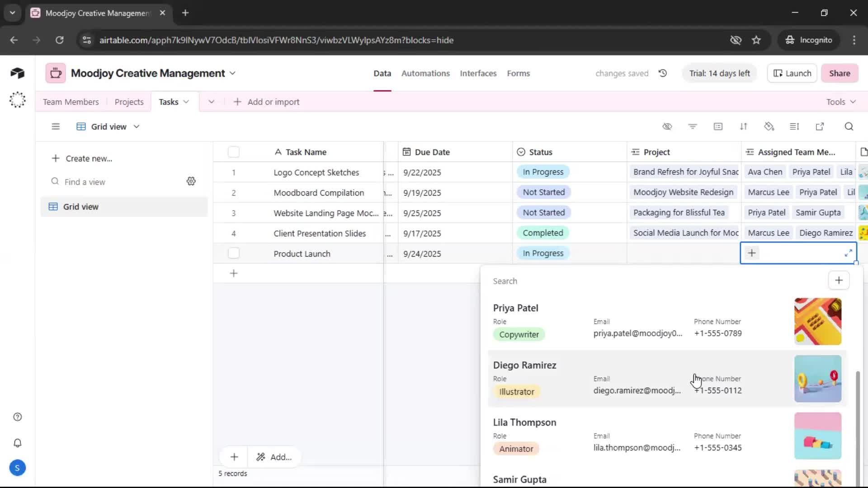868x488 pixels.
Task: Click Priya Patel's attachment thumbnail
Action: click(x=818, y=322)
